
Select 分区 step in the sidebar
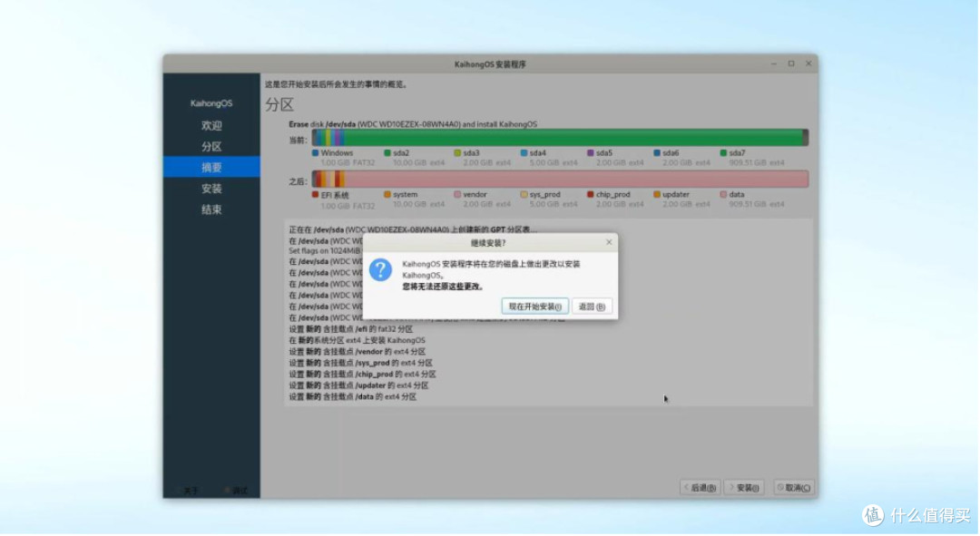[x=211, y=147]
